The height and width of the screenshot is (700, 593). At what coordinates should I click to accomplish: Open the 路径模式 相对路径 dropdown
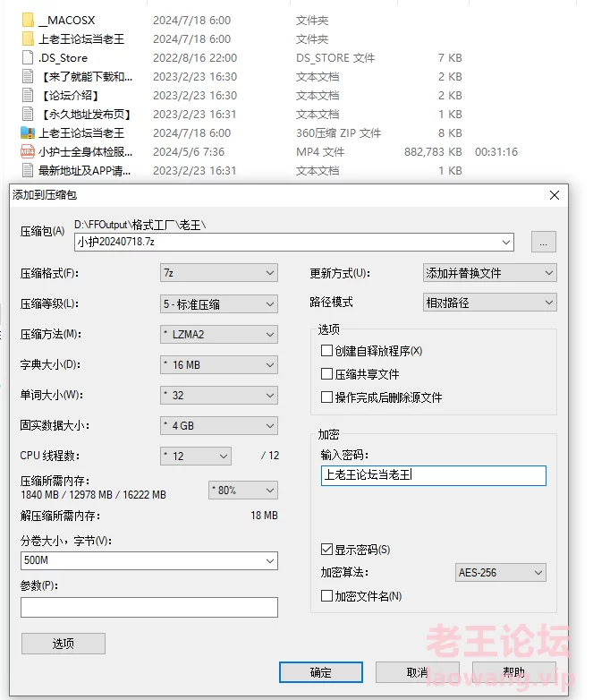click(x=489, y=303)
